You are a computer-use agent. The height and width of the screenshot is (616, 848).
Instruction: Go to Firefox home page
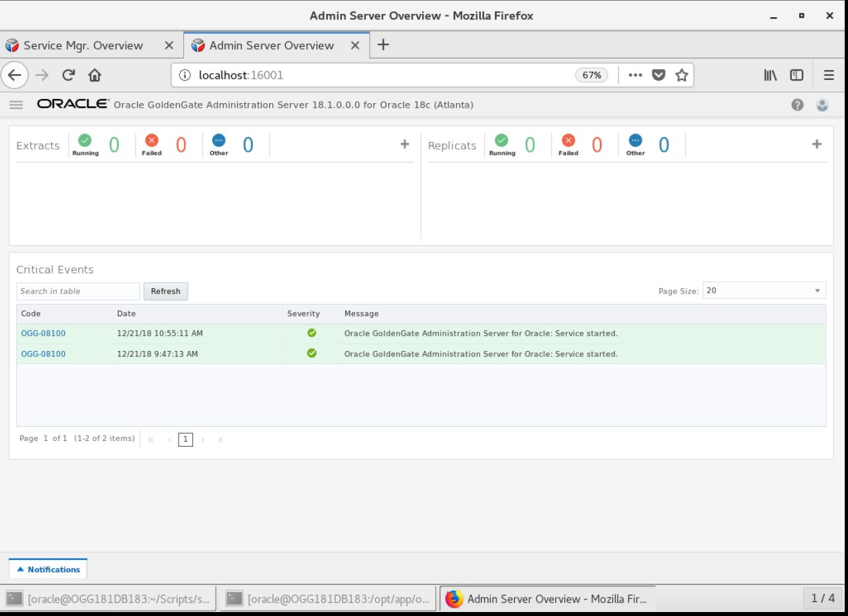pyautogui.click(x=95, y=75)
